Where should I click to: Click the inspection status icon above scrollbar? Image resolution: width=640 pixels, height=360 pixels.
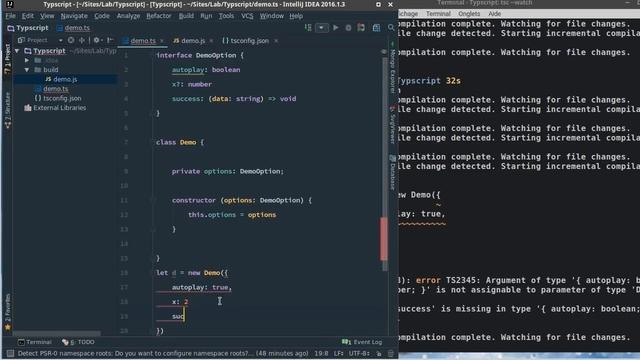(384, 52)
